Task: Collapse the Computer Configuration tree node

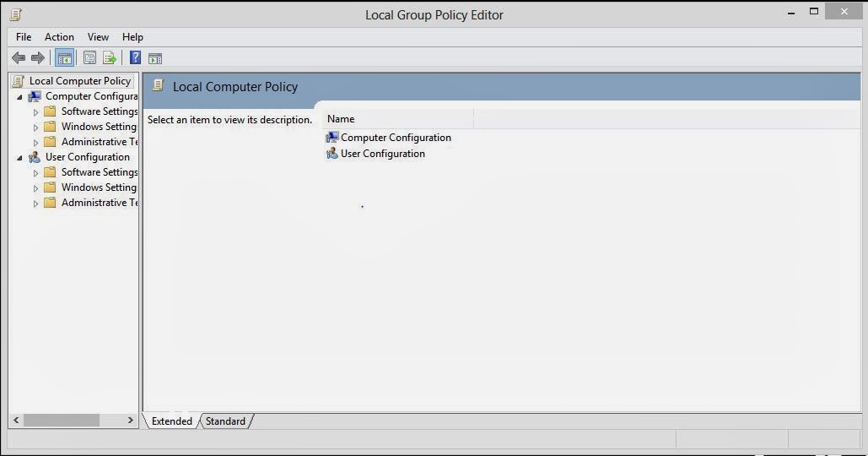Action: (x=20, y=97)
